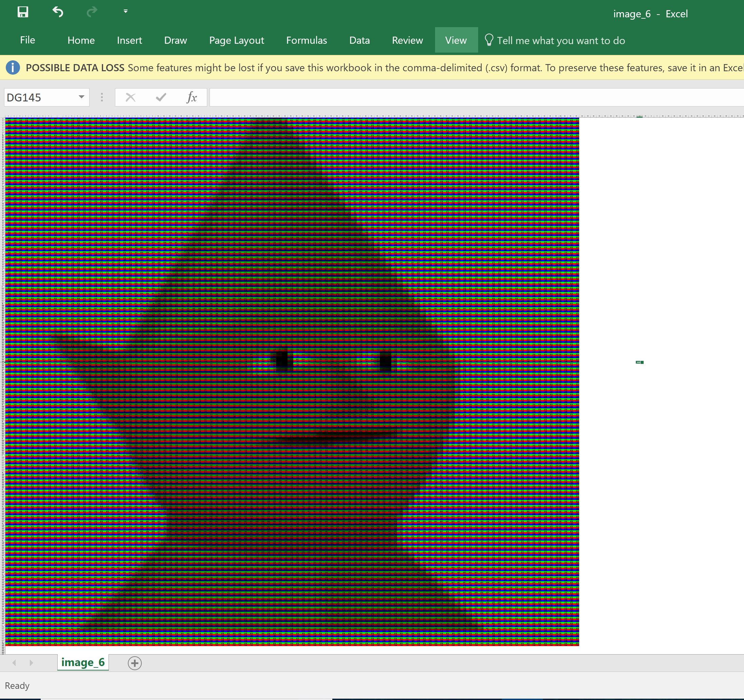The width and height of the screenshot is (744, 700).
Task: Click the Tell Me lightbulb icon
Action: click(488, 40)
